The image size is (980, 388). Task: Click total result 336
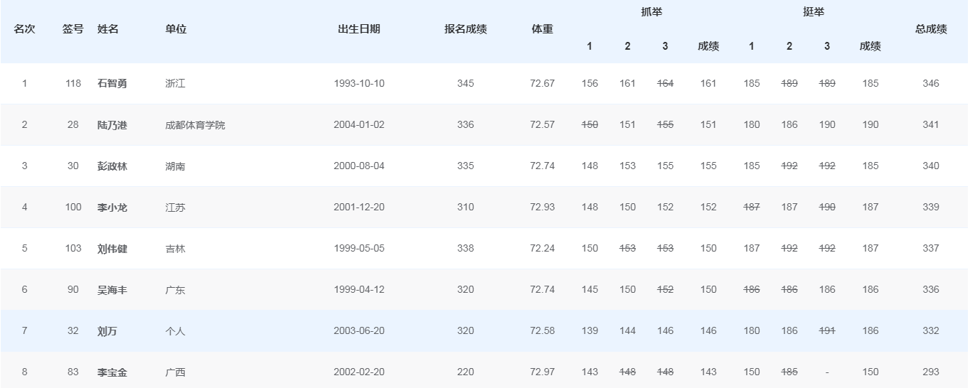(931, 289)
